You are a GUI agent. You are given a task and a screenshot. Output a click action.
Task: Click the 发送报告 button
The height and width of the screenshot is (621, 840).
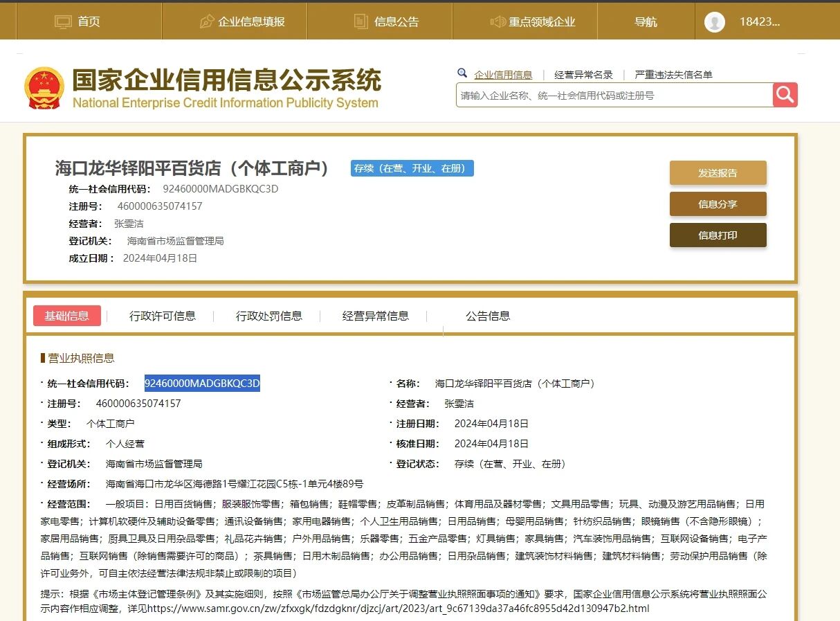pos(718,173)
